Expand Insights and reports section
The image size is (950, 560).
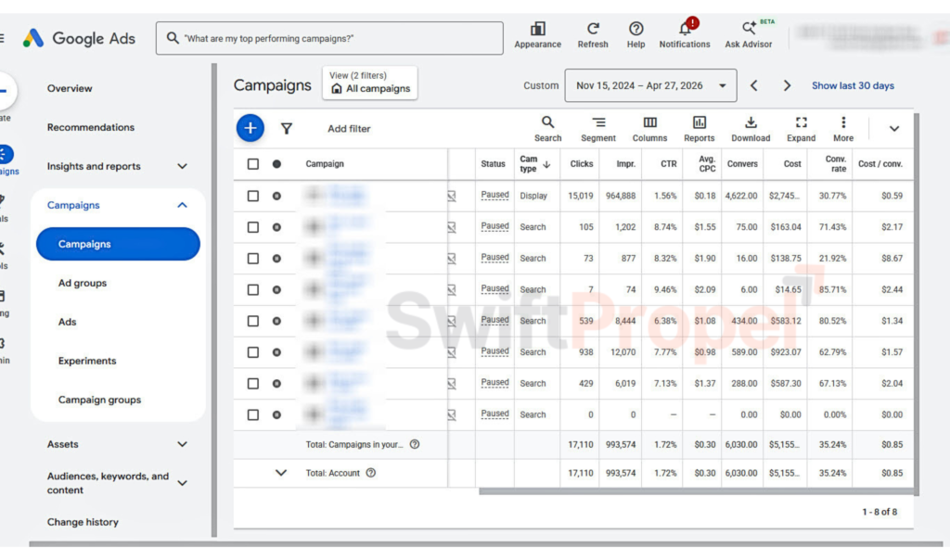pos(183,166)
